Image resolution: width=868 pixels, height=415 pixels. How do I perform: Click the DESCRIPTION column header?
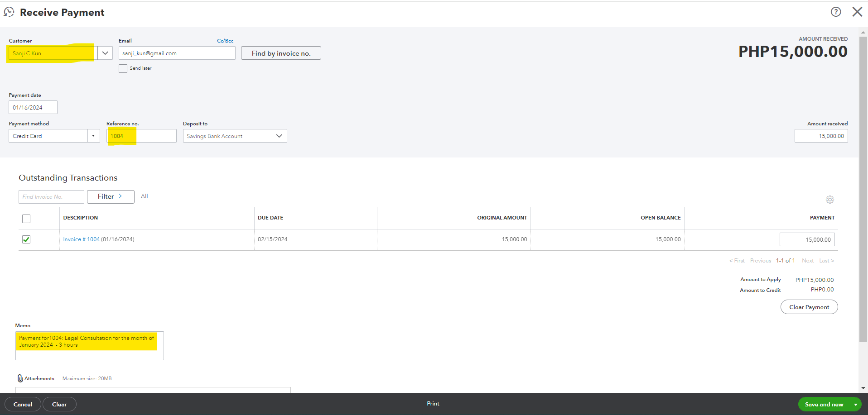81,218
